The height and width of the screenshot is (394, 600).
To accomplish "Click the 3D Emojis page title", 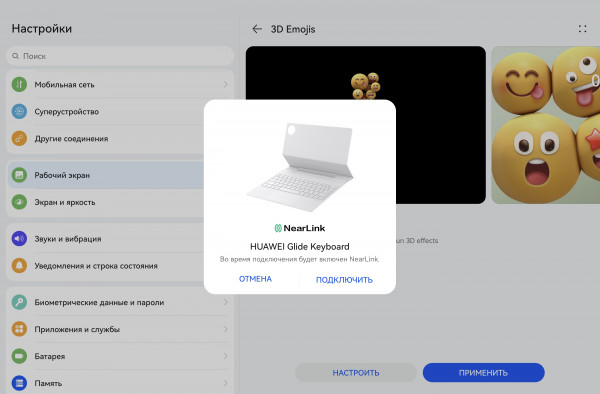I will click(x=293, y=29).
